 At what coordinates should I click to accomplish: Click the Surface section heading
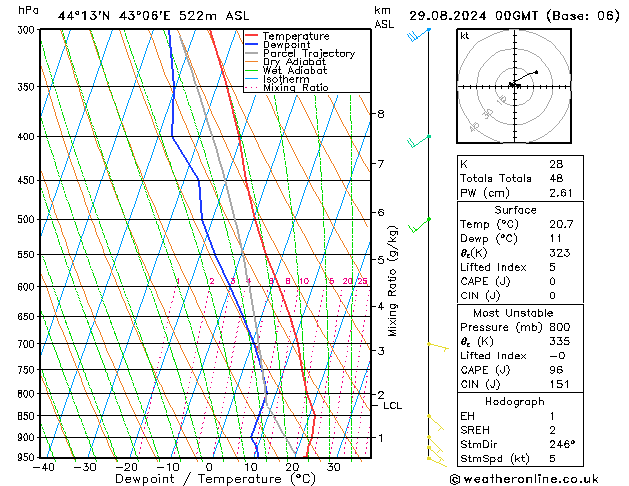click(515, 210)
